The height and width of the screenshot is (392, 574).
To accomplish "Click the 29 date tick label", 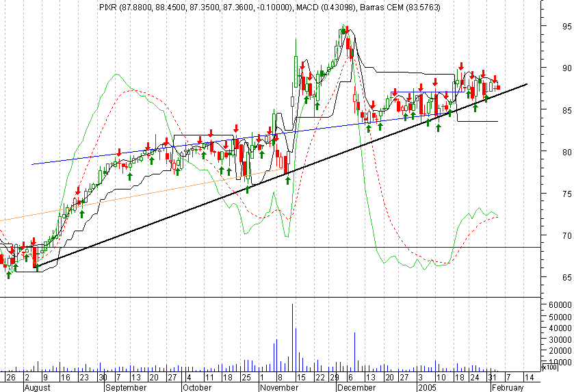I will [x=335, y=378].
